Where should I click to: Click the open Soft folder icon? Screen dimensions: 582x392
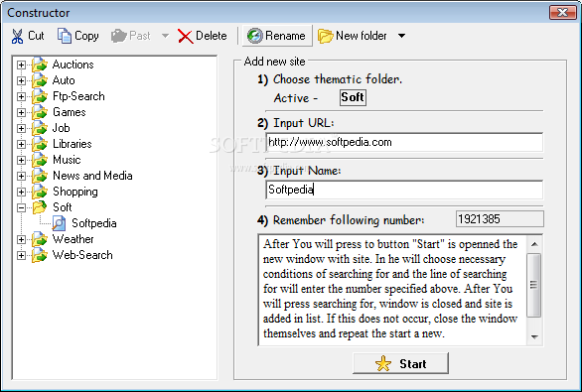click(x=40, y=207)
